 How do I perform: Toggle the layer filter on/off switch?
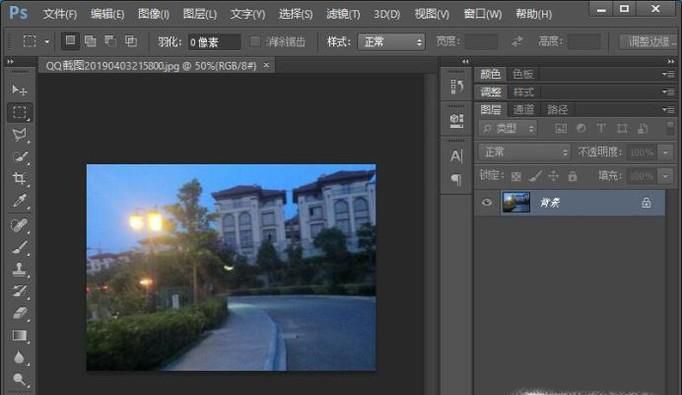[x=670, y=128]
